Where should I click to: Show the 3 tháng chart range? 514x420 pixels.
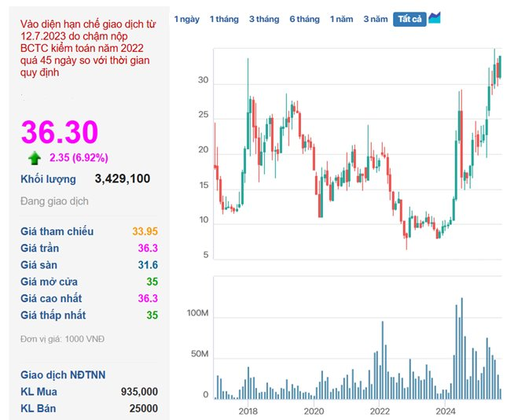tap(264, 19)
